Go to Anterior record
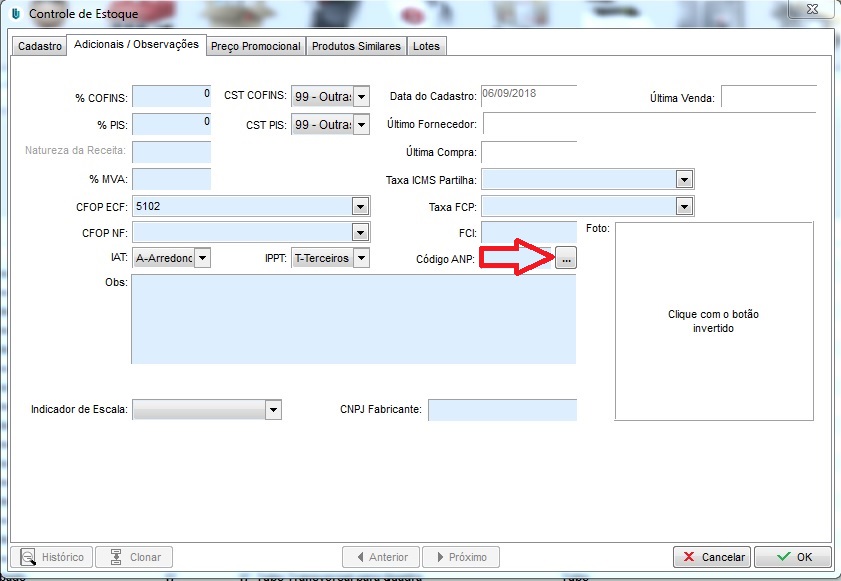This screenshot has width=841, height=581. pyautogui.click(x=380, y=557)
